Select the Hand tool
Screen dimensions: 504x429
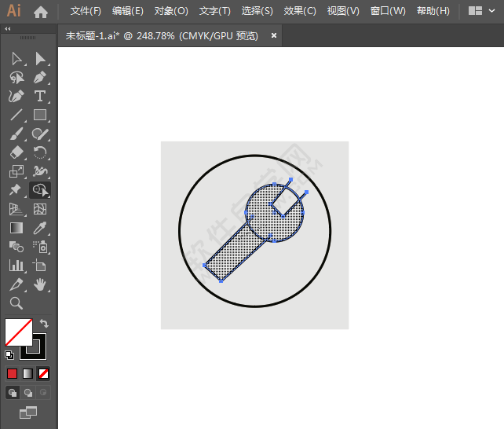40,284
